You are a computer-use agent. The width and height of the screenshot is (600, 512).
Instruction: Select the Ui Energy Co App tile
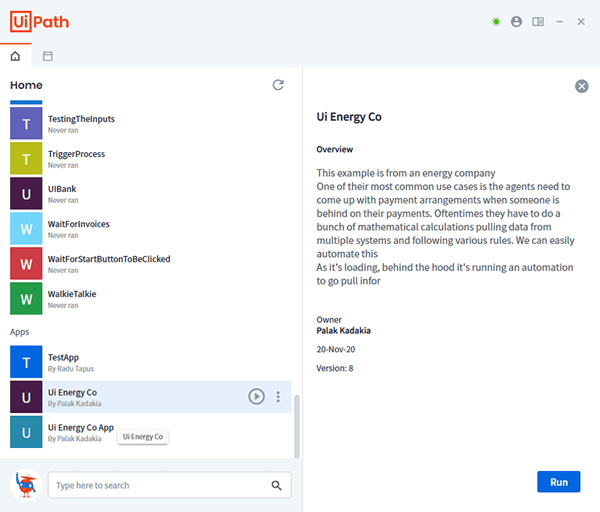click(26, 432)
